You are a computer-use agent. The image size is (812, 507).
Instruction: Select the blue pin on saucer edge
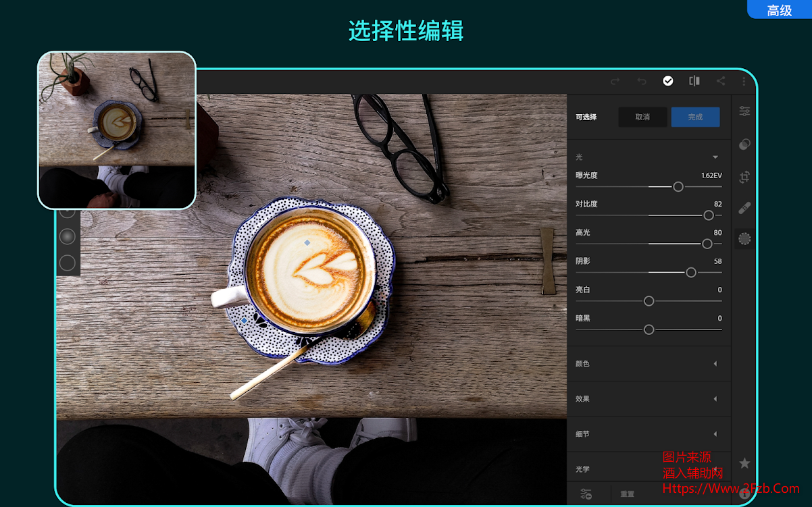coord(245,321)
